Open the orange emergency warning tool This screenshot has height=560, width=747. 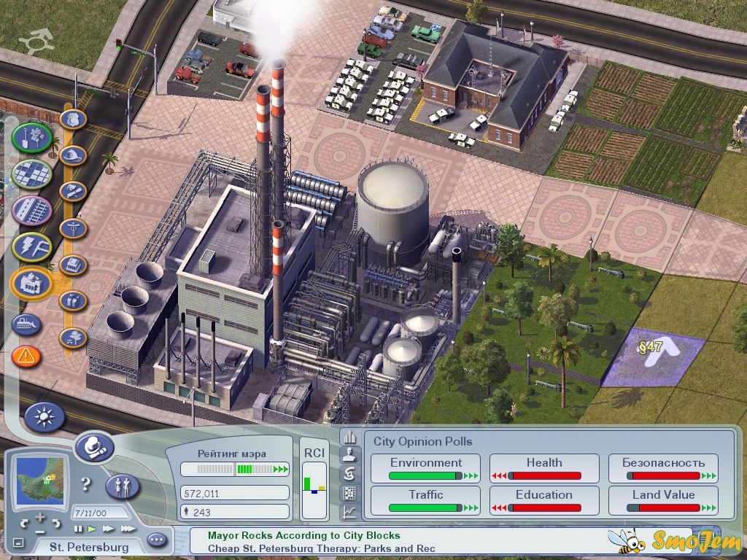click(x=26, y=356)
